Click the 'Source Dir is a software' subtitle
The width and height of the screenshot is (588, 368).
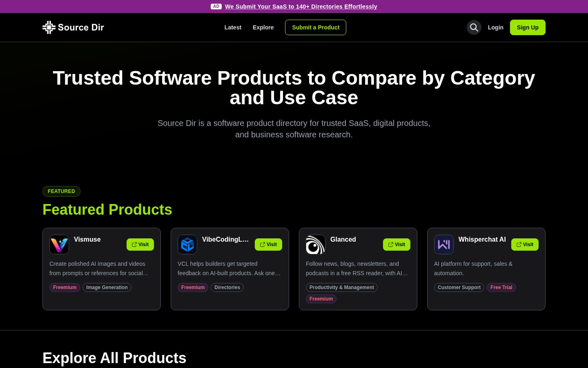point(294,129)
